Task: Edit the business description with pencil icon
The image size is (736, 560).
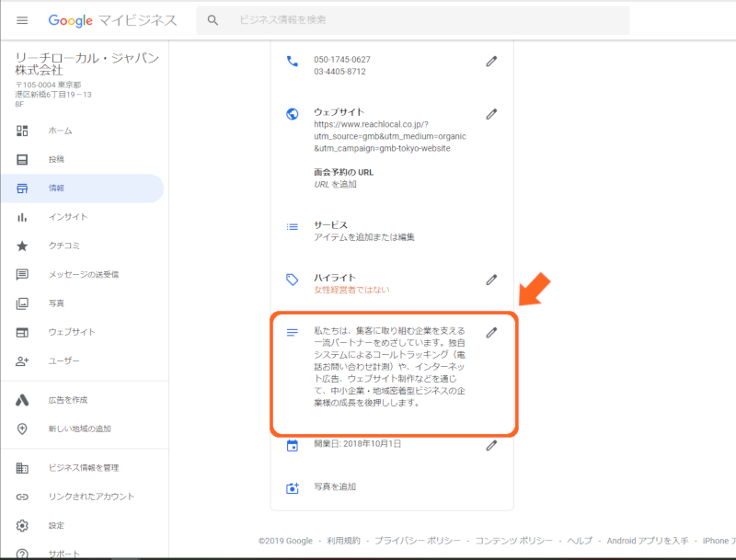Action: (x=491, y=333)
